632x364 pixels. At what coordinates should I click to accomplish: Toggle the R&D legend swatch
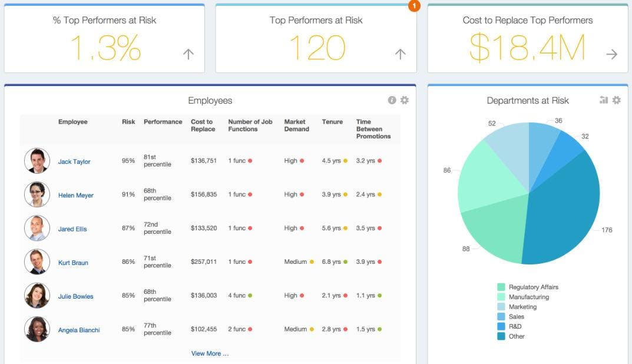[x=501, y=326]
